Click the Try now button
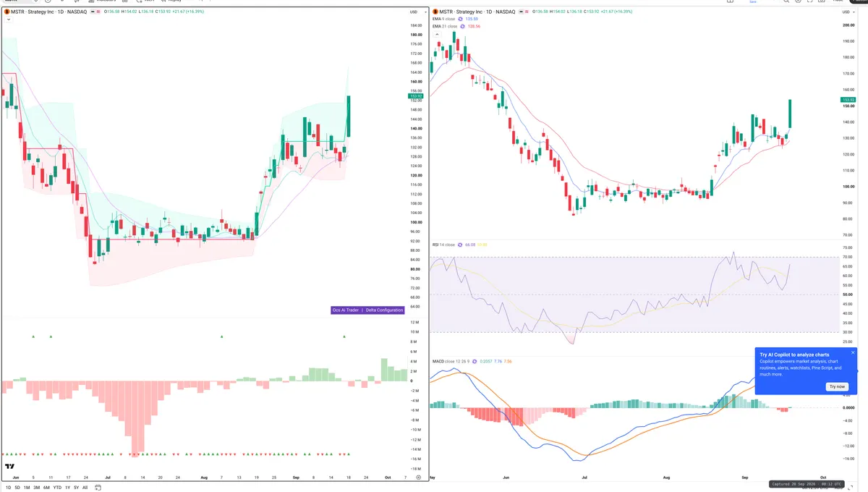 point(837,386)
